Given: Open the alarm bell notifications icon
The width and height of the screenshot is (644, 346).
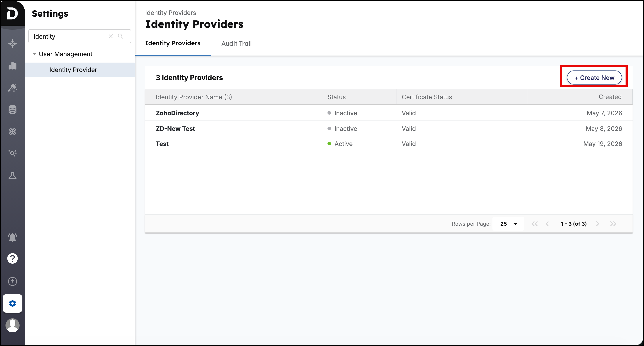Looking at the screenshot, I should 12,237.
